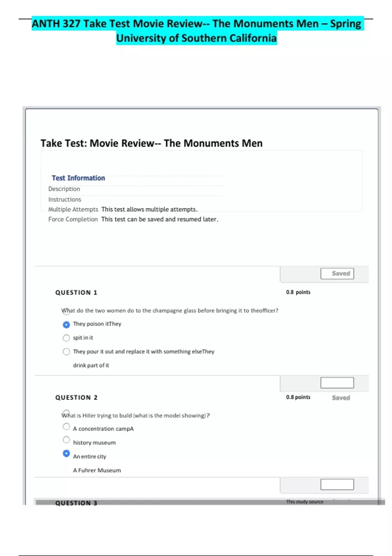
Task: Select the "They poison it" radio button
Action: pyautogui.click(x=66, y=324)
